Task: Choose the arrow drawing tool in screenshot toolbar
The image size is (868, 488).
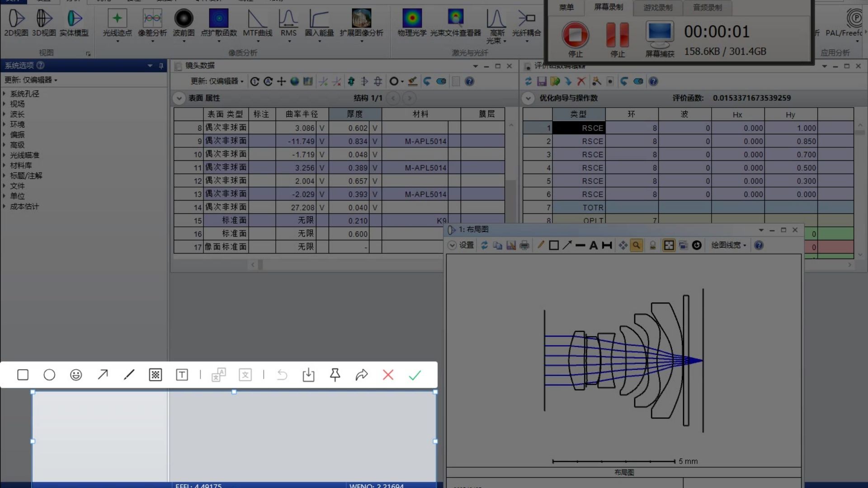Action: [x=103, y=375]
